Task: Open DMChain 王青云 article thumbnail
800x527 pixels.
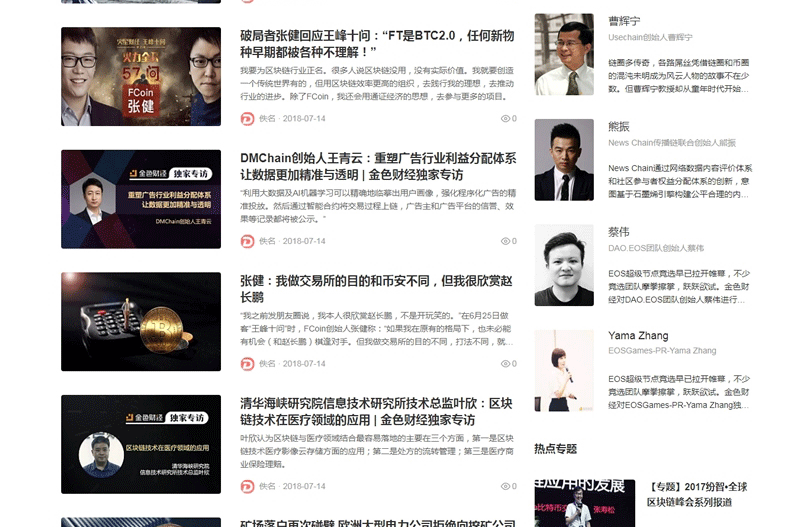Action: [141, 199]
